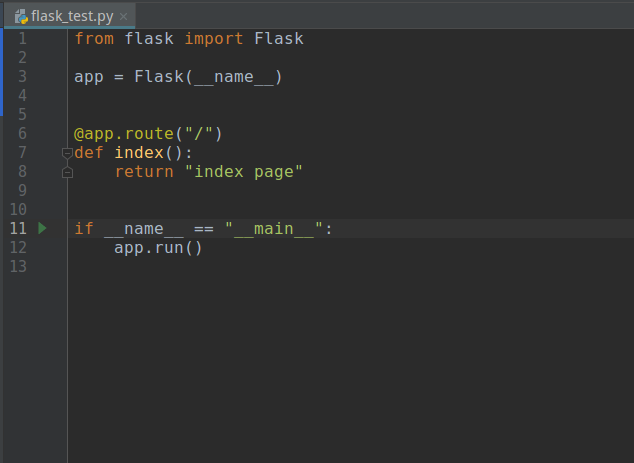634x463 pixels.
Task: Click the 'def' keyword on line 7
Action: (x=89, y=153)
